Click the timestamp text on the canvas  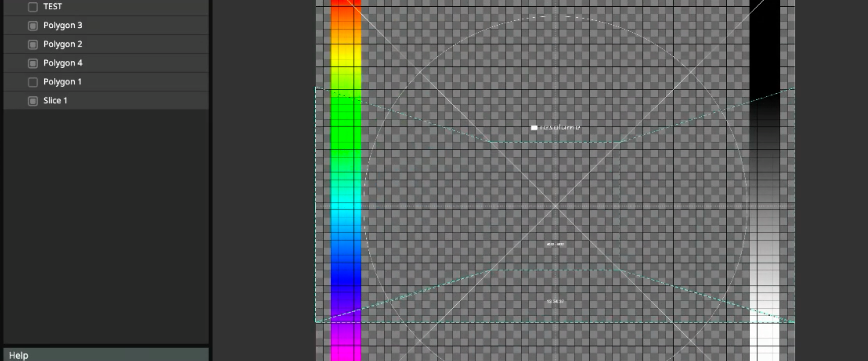[x=555, y=301]
